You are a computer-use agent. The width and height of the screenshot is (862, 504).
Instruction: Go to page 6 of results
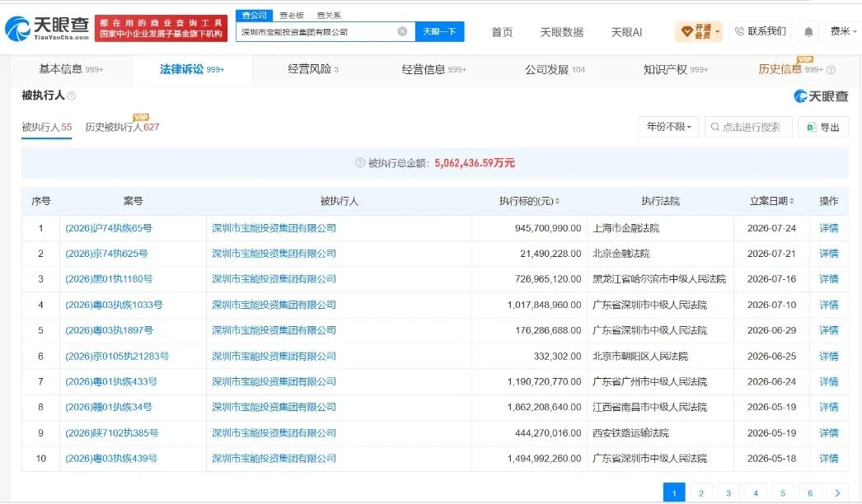(x=810, y=493)
